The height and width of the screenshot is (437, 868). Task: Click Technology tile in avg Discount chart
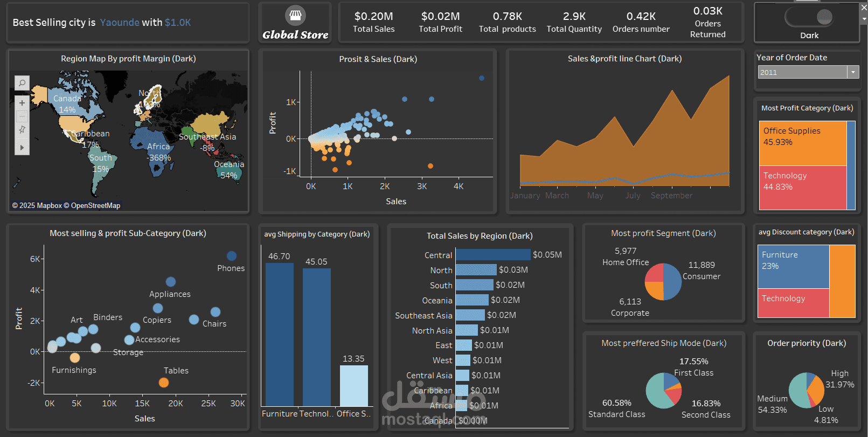[794, 303]
